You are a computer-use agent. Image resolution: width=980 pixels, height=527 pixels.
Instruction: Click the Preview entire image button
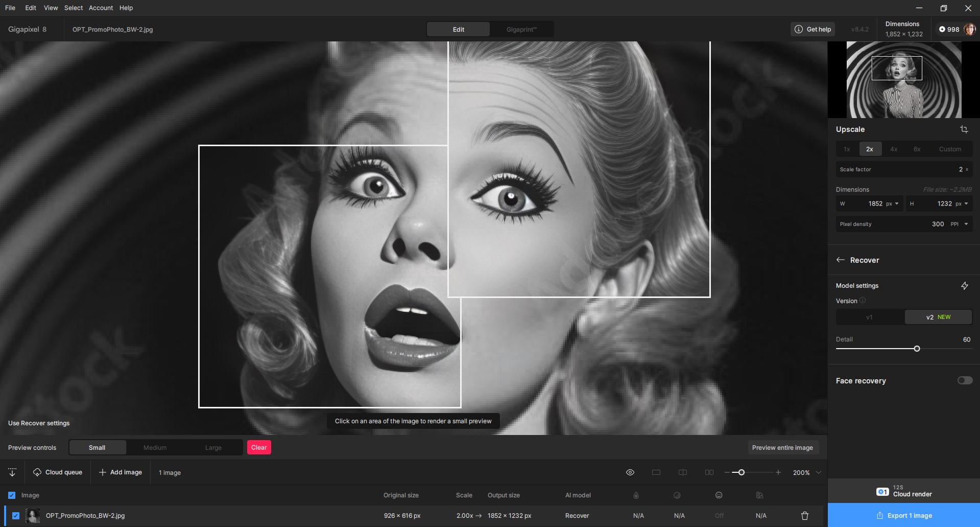pos(782,447)
